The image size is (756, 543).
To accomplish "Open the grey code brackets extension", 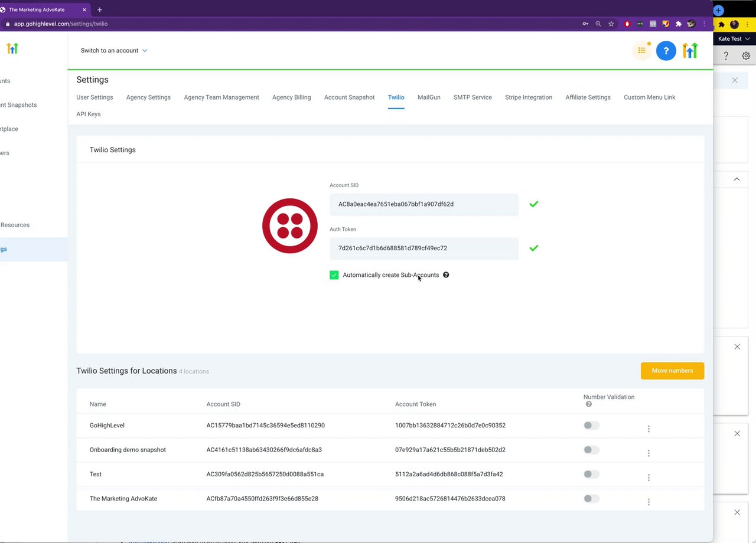I will [653, 24].
